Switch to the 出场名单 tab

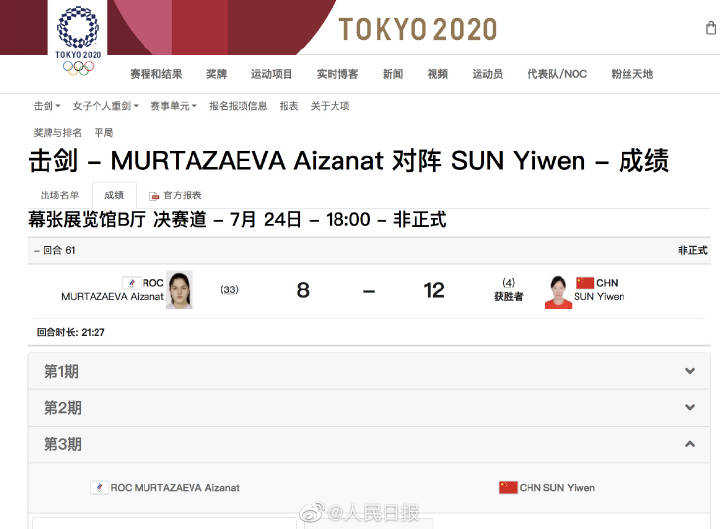59,195
